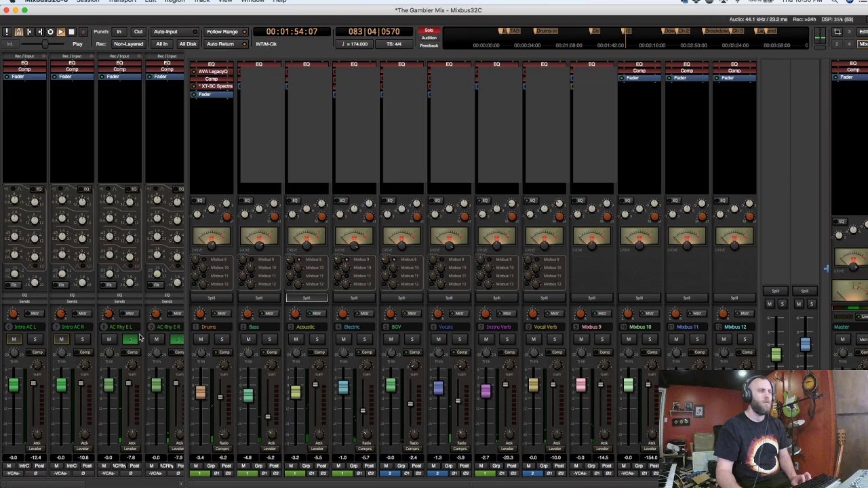
Task: Mute the BGV mixbus
Action: tap(391, 340)
